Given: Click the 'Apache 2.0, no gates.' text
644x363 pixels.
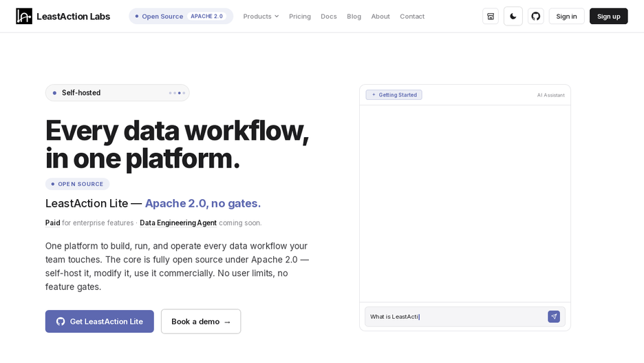Looking at the screenshot, I should point(203,203).
